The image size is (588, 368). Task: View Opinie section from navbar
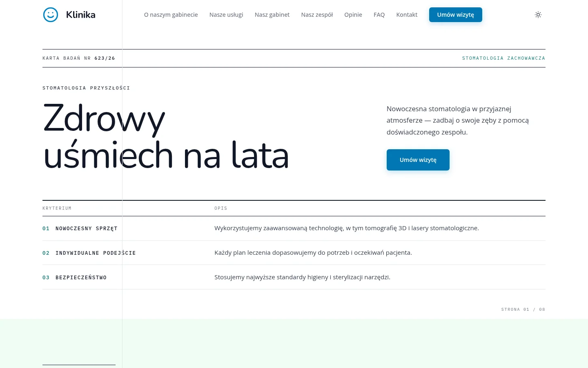[x=353, y=15]
